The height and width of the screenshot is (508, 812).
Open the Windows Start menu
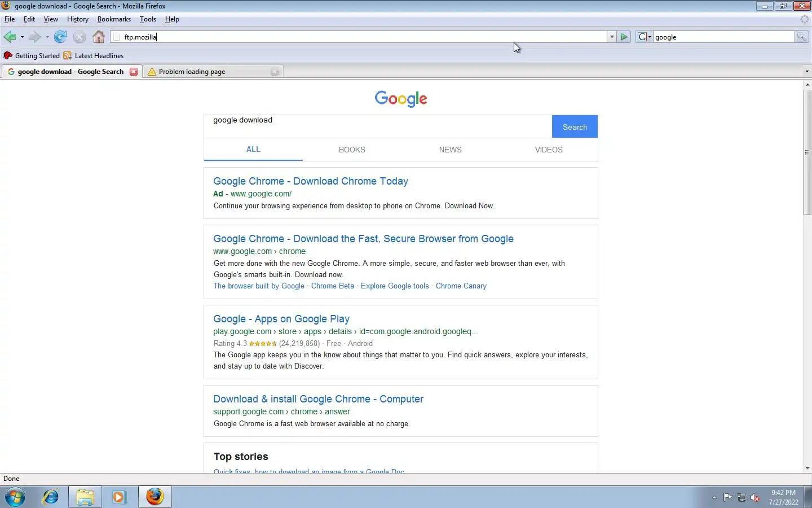15,497
